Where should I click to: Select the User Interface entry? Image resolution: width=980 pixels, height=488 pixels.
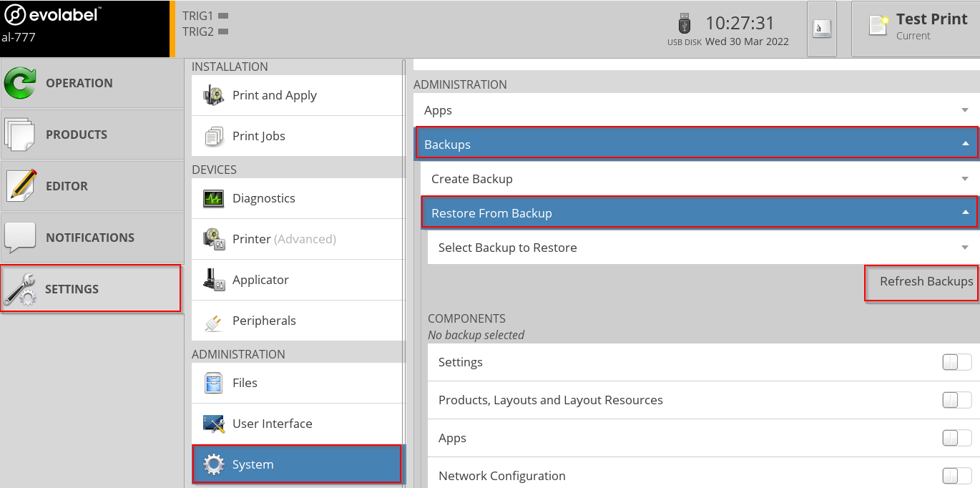coord(298,424)
